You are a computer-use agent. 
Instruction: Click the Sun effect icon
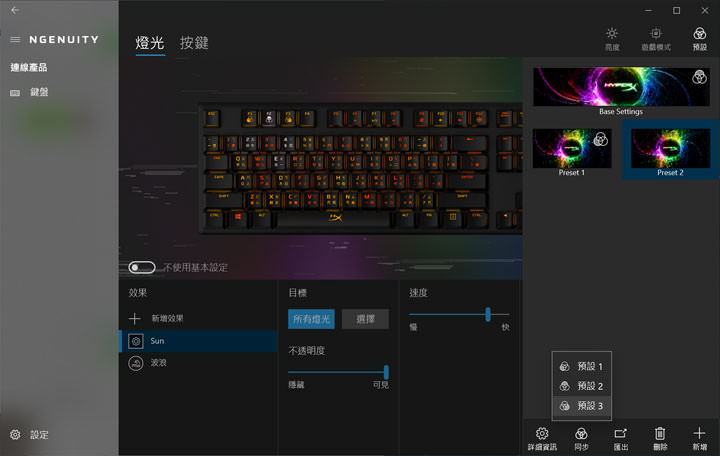click(x=135, y=341)
